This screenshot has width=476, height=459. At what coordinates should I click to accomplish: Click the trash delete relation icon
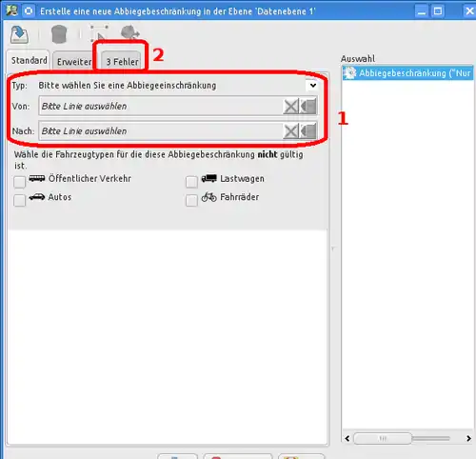(x=59, y=34)
